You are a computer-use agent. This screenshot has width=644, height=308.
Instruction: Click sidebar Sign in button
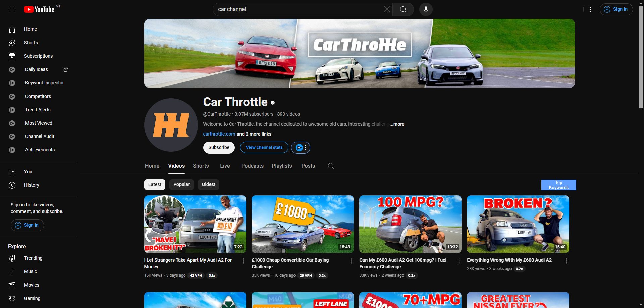[x=27, y=225]
